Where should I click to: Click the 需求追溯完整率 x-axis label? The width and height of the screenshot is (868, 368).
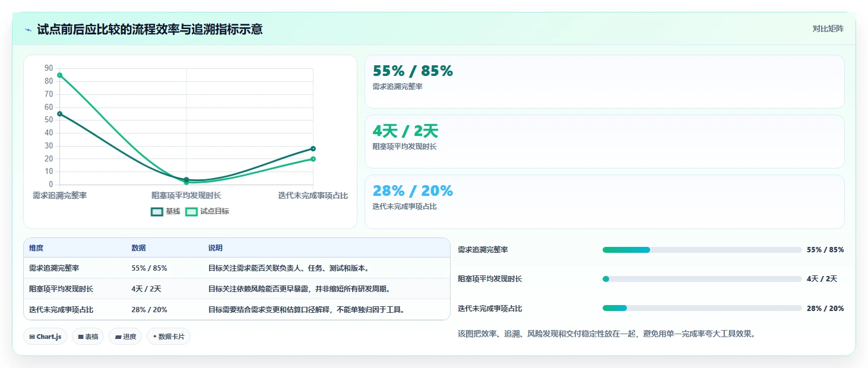(x=59, y=195)
